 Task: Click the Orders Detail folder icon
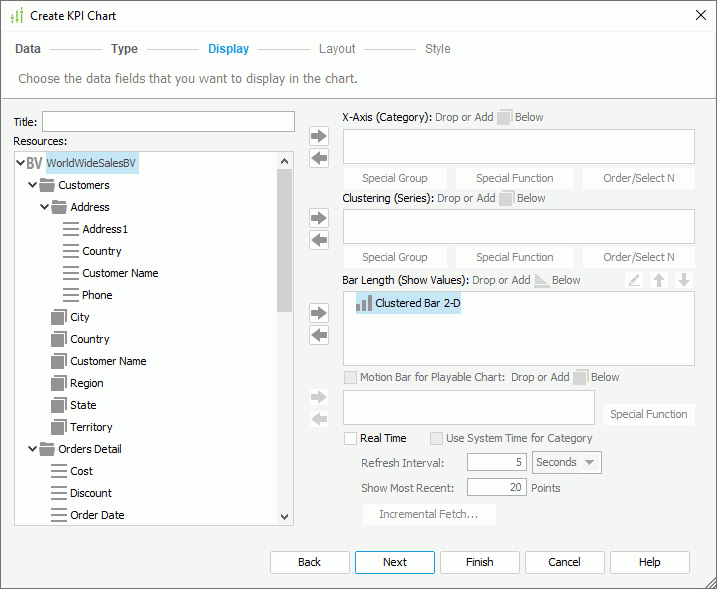coord(47,449)
